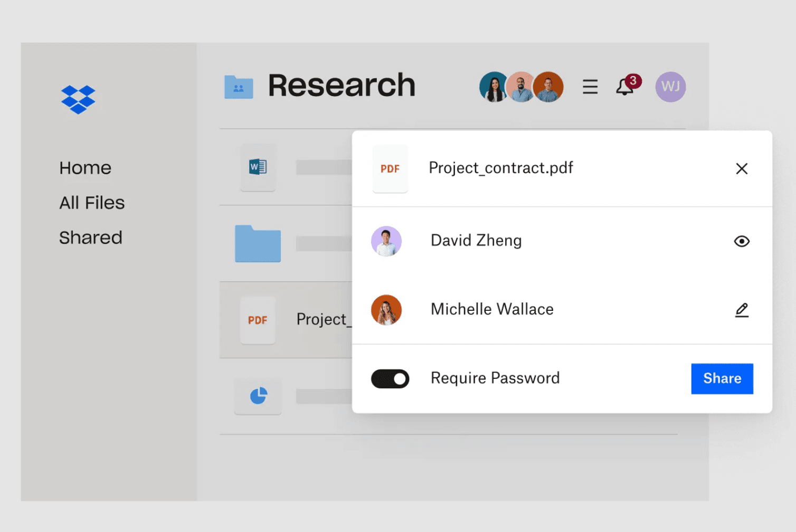The height and width of the screenshot is (532, 796).
Task: Click the Dropbox logo in sidebar
Action: pyautogui.click(x=78, y=99)
